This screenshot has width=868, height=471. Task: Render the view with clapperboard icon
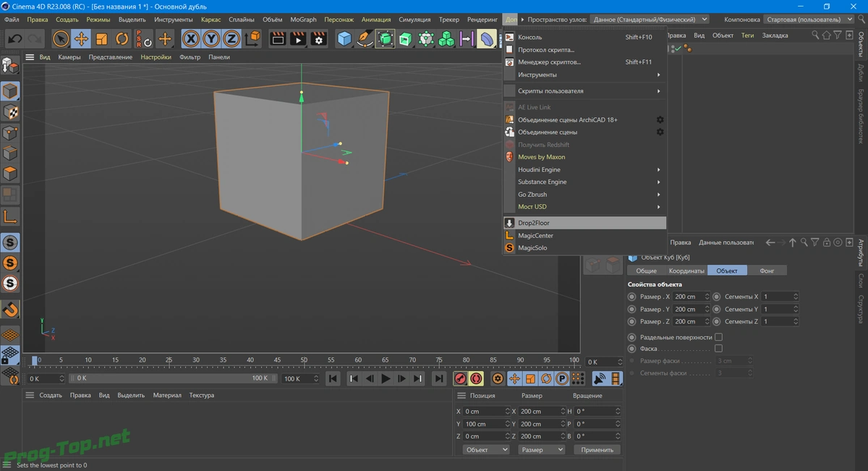(278, 38)
